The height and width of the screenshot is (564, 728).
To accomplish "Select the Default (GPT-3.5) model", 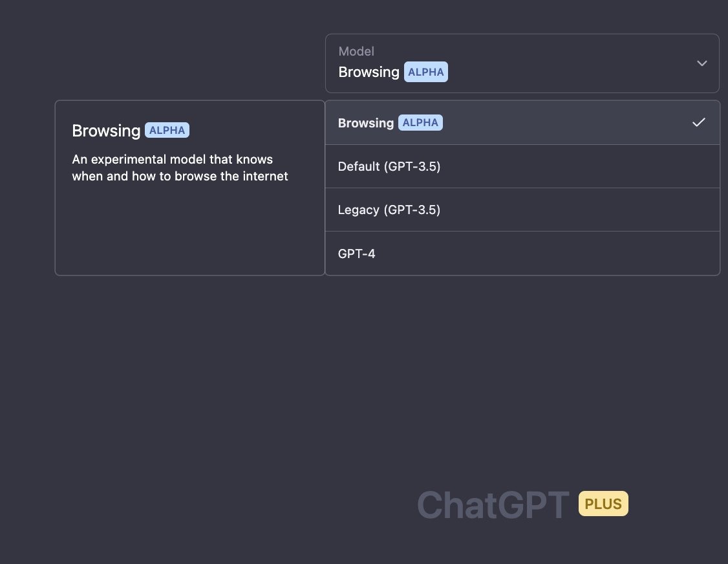I will [x=389, y=166].
